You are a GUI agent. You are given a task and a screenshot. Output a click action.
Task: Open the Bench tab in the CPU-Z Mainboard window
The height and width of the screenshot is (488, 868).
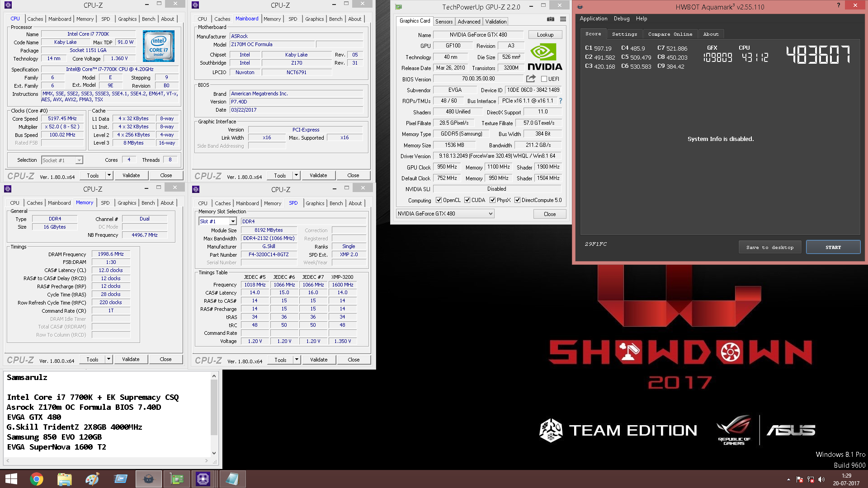[335, 19]
